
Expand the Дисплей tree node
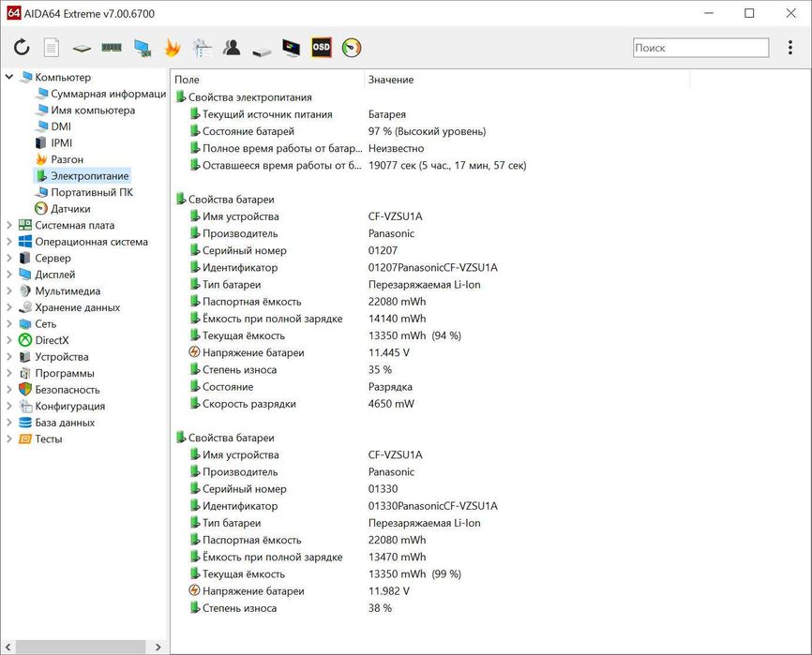click(8, 275)
